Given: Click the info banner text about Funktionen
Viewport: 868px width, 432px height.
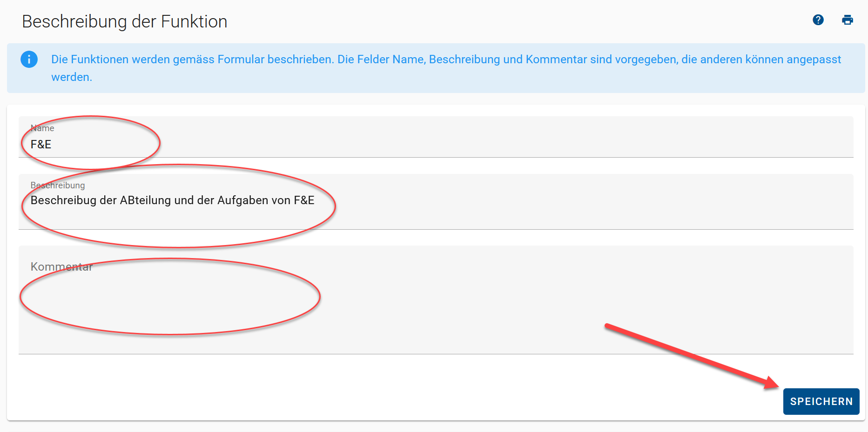Looking at the screenshot, I should (446, 68).
